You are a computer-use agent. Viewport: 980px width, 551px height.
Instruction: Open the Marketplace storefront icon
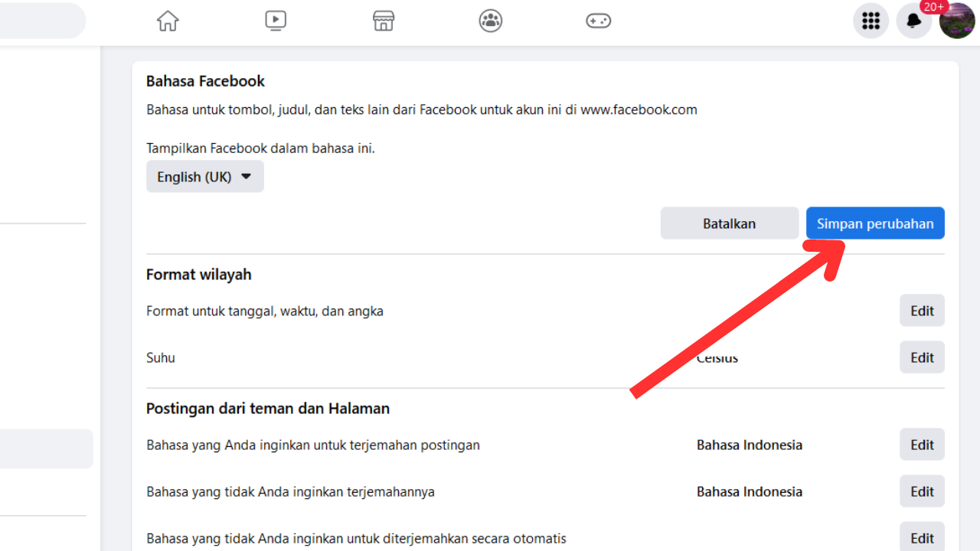[x=384, y=21]
